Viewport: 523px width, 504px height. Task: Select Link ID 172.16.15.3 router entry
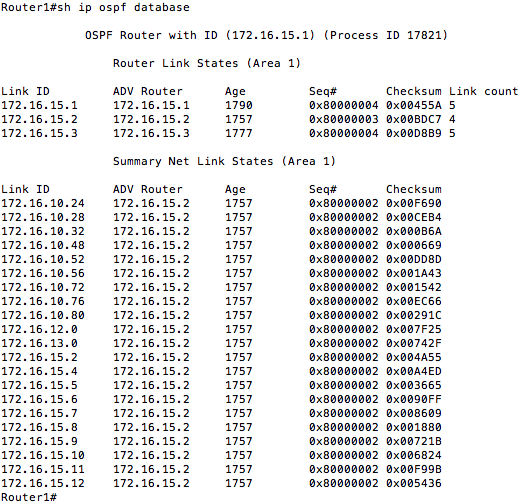(39, 133)
